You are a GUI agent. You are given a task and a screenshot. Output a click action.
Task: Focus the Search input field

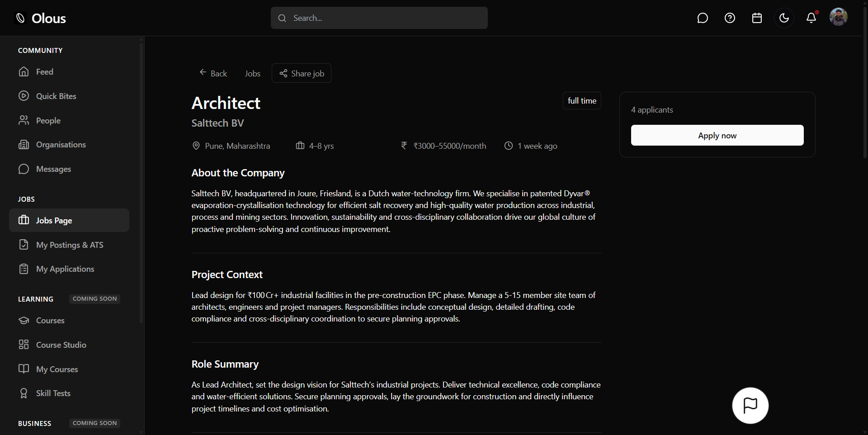pos(379,18)
